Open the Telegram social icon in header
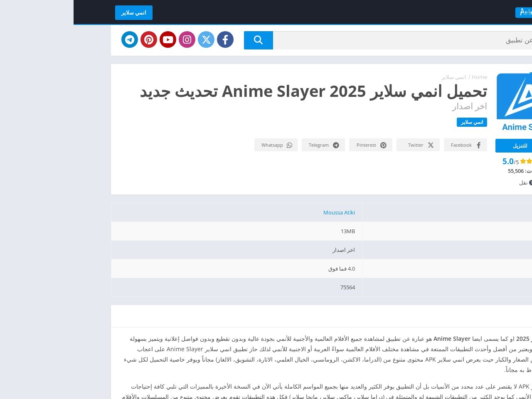This screenshot has width=532, height=399. pos(130,39)
